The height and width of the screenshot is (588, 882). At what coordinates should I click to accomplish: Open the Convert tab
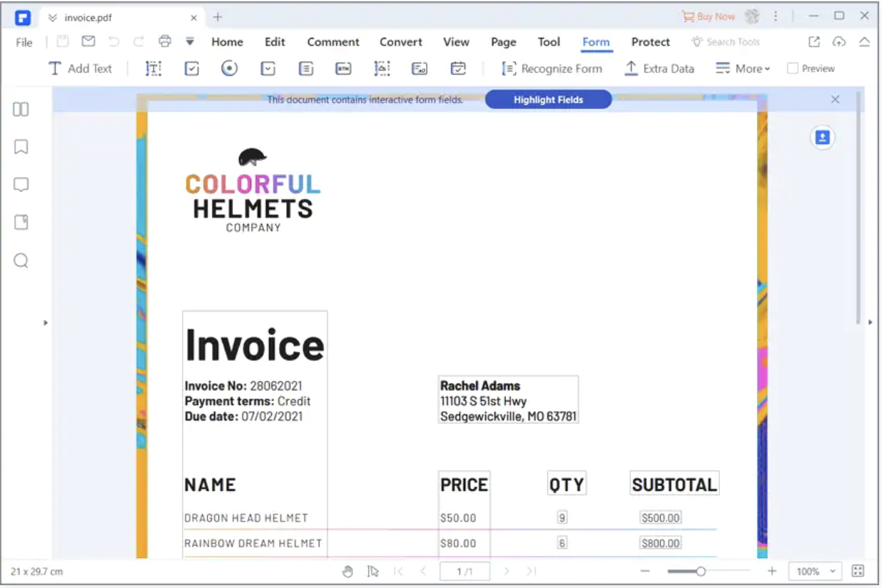(400, 42)
